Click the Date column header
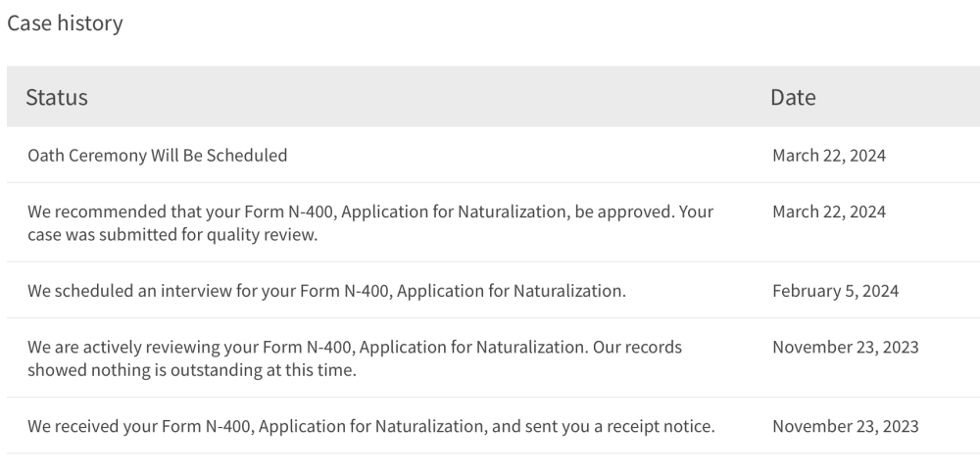980x474 pixels. pos(793,97)
